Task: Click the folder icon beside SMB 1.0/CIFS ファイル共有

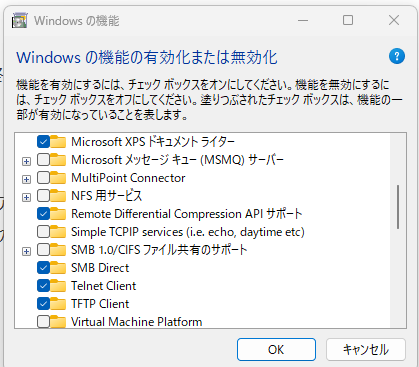Action: tap(58, 250)
